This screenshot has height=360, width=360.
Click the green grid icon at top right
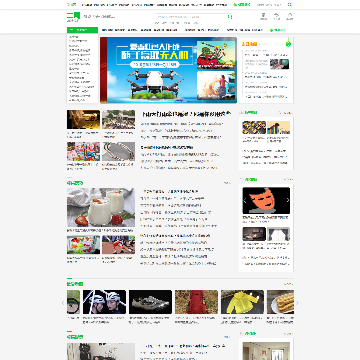[290, 5]
